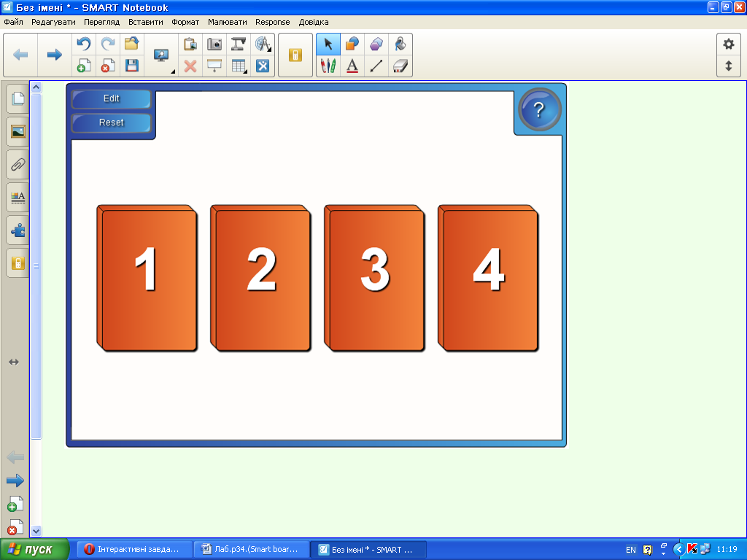The image size is (747, 560).
Task: Go to next page in sidebar
Action: [15, 481]
